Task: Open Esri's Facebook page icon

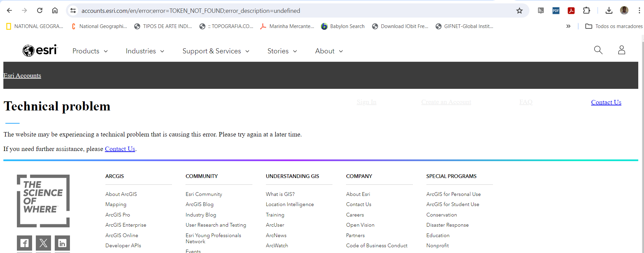Action: (24, 243)
